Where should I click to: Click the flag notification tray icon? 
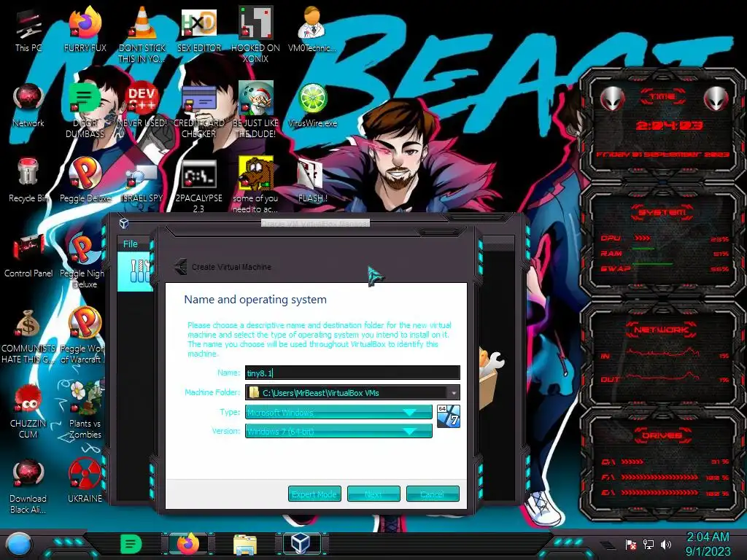[x=631, y=544]
